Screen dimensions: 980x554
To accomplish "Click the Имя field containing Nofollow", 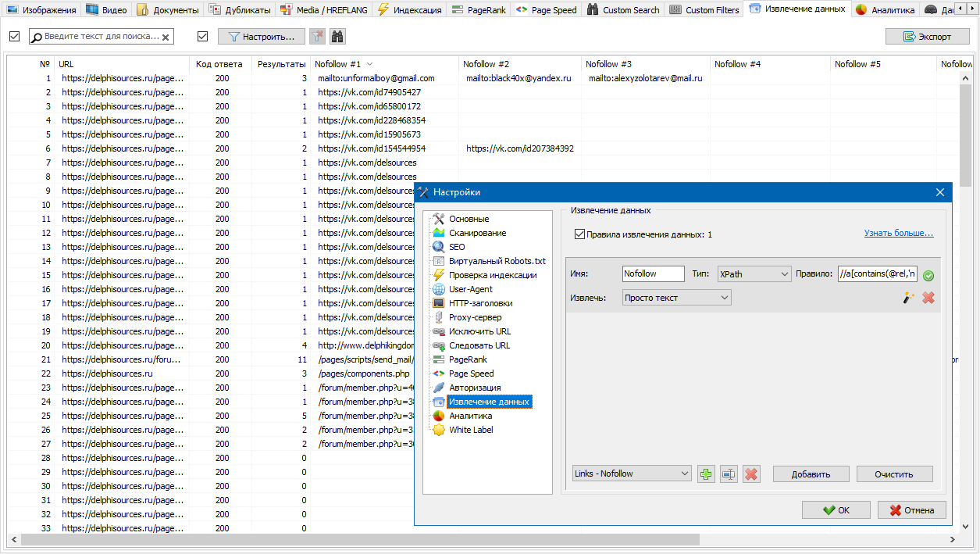I will [653, 274].
